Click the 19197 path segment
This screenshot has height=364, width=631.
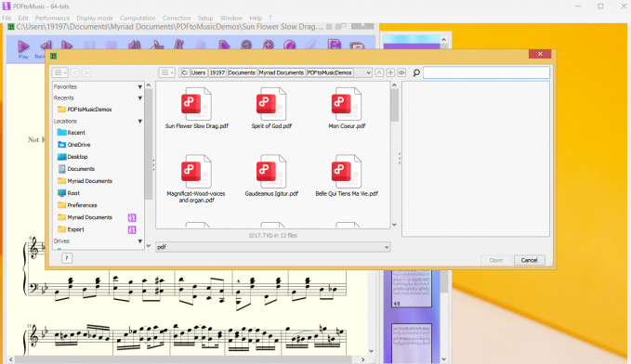coord(217,72)
